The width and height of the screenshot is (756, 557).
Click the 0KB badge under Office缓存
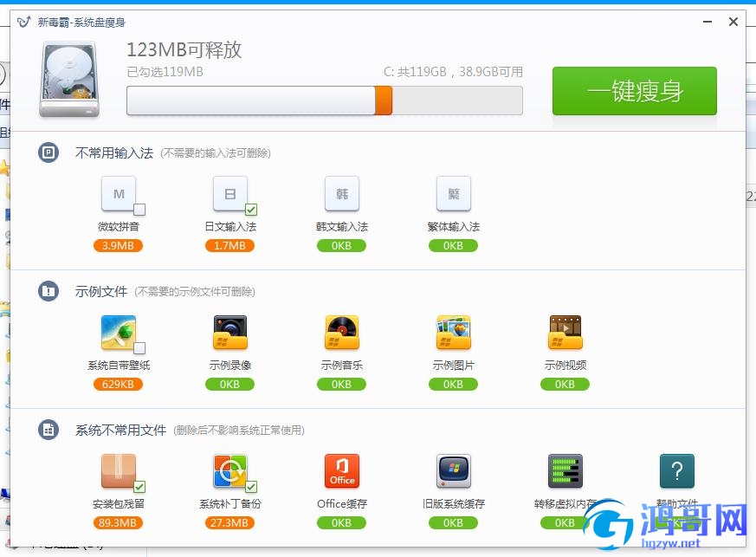tap(341, 522)
